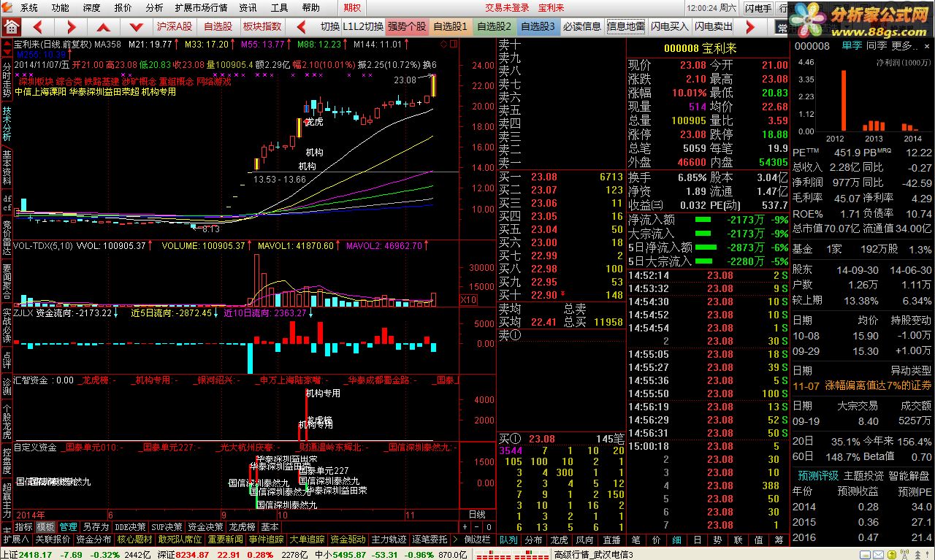This screenshot has height=560, width=935.
Task: Click the 更多 link in right panel header
Action: (904, 45)
